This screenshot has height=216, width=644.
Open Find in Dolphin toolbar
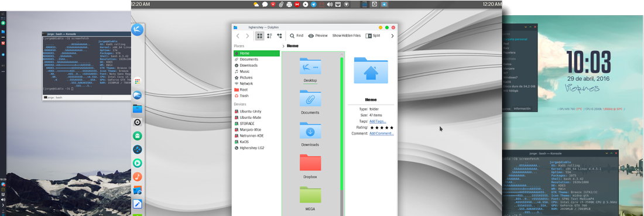297,36
